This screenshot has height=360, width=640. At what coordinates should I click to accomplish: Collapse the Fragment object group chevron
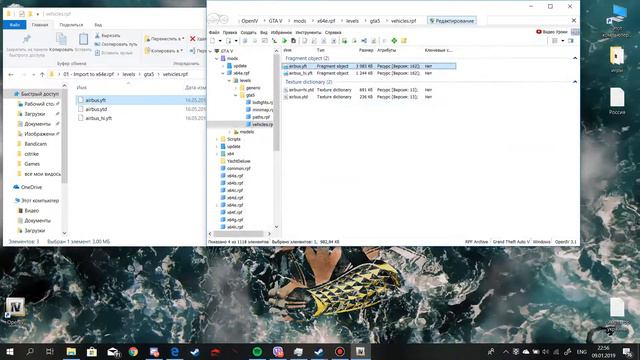[x=575, y=58]
